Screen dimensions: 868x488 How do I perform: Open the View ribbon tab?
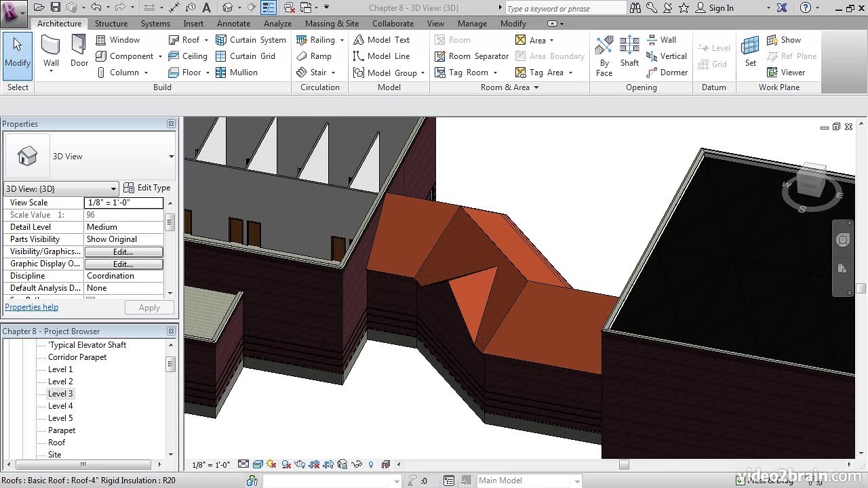coord(435,23)
